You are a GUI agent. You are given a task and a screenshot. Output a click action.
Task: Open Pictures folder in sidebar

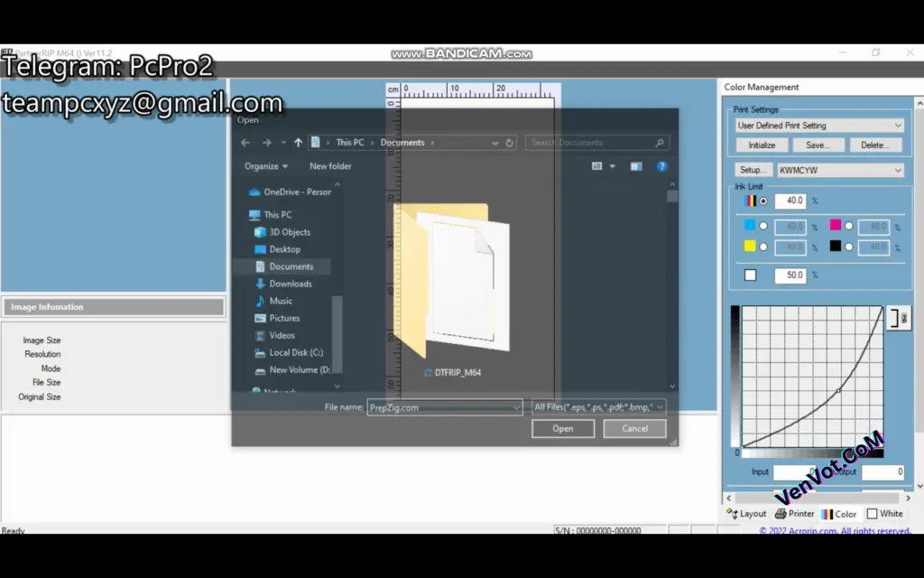pos(277,318)
